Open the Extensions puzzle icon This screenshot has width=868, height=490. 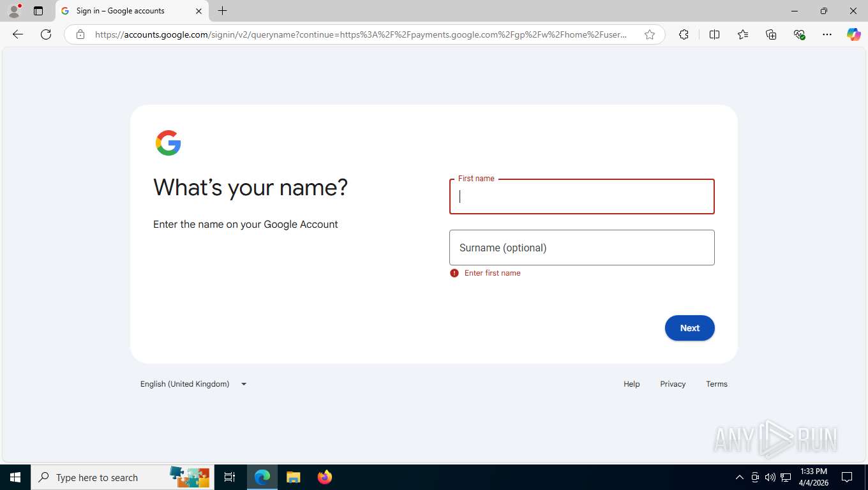(684, 34)
